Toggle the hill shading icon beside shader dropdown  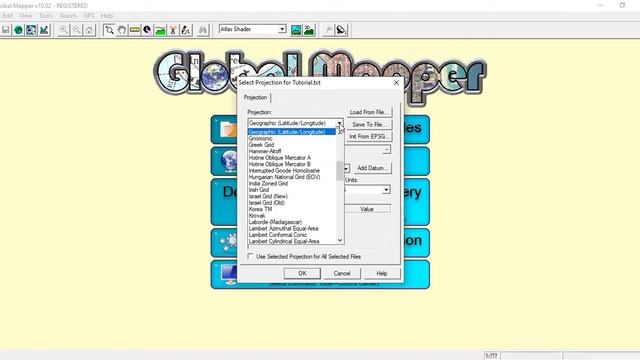(296, 30)
